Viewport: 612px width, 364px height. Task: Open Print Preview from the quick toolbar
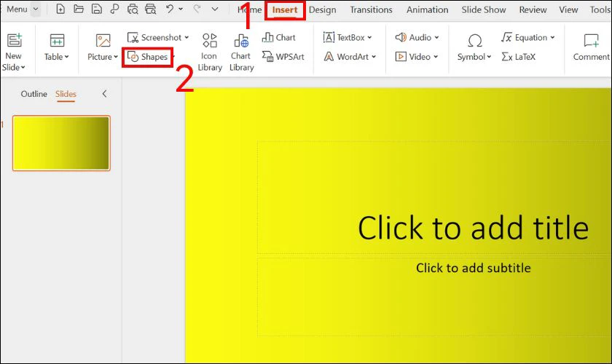[150, 9]
